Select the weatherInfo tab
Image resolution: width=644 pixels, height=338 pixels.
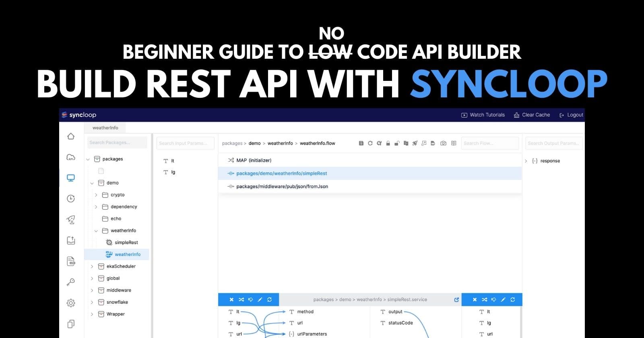(x=105, y=128)
